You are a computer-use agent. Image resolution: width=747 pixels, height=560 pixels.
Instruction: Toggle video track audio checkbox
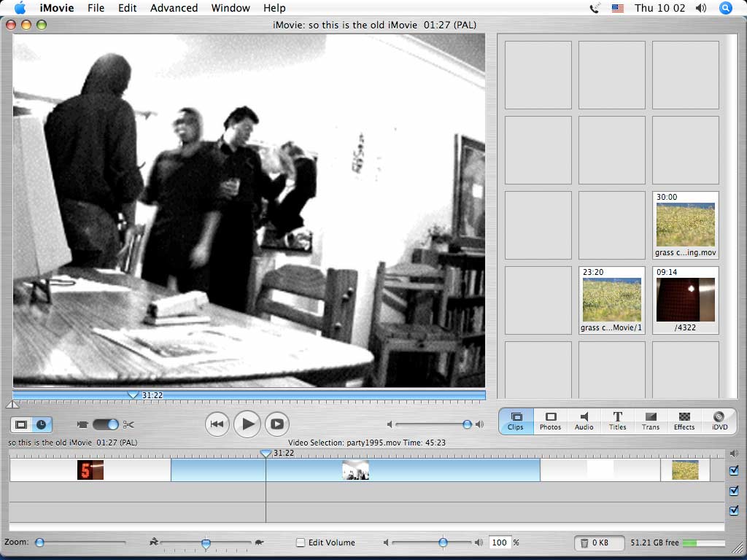(734, 470)
